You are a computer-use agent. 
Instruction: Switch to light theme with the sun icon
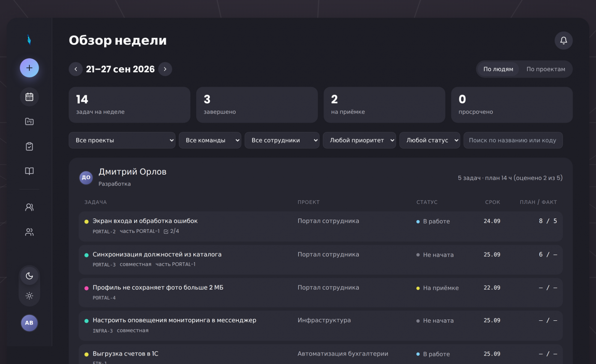[x=29, y=296]
